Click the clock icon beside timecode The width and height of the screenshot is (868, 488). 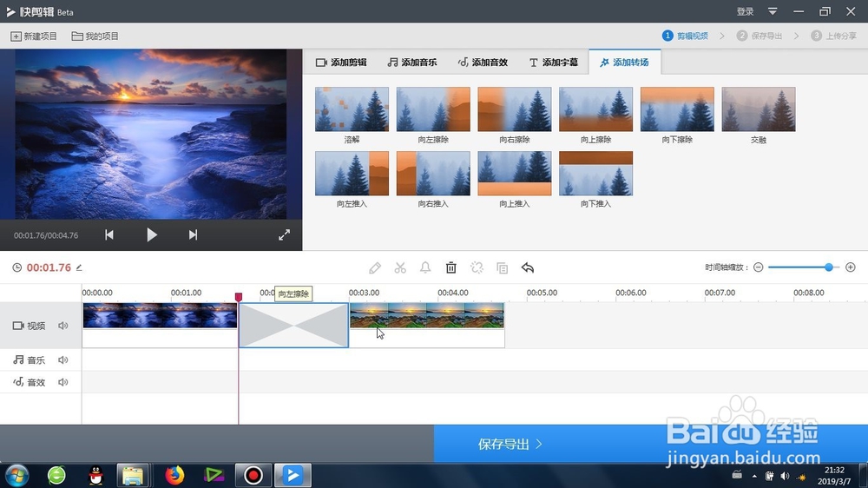point(17,267)
